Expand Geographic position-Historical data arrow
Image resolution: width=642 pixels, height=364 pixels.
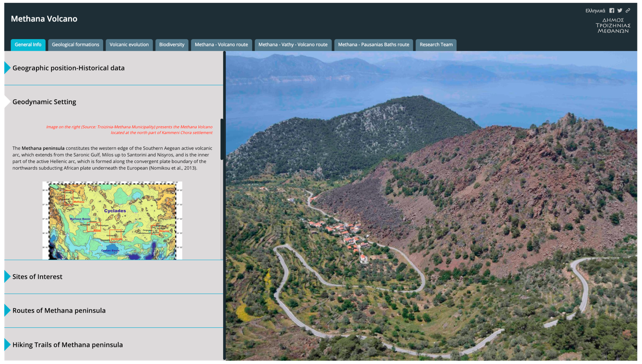click(x=7, y=68)
